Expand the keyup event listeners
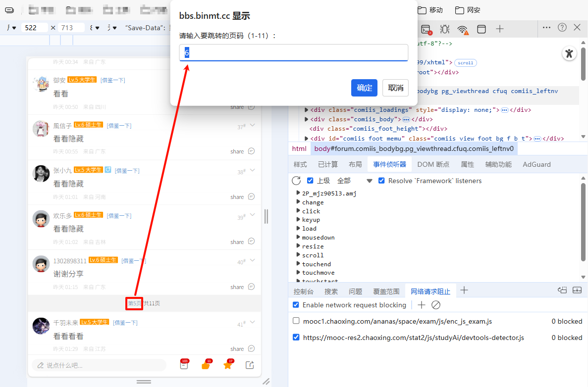This screenshot has height=387, width=588. pos(299,220)
